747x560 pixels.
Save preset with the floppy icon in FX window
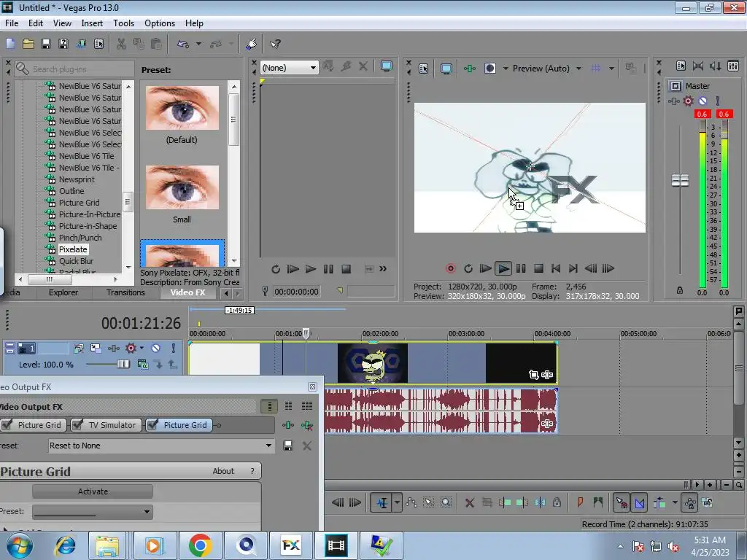287,446
